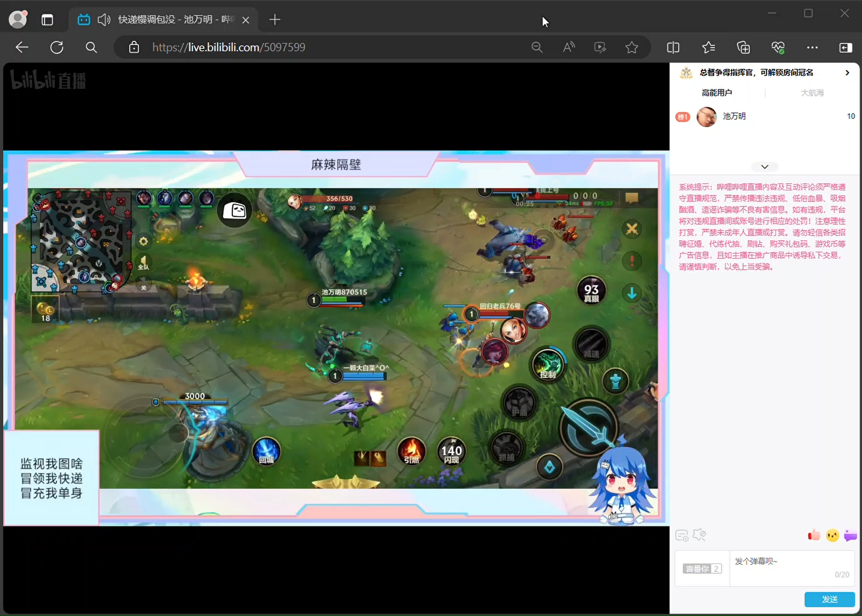
Task: Close the 快递慢调包没 tab
Action: (246, 20)
